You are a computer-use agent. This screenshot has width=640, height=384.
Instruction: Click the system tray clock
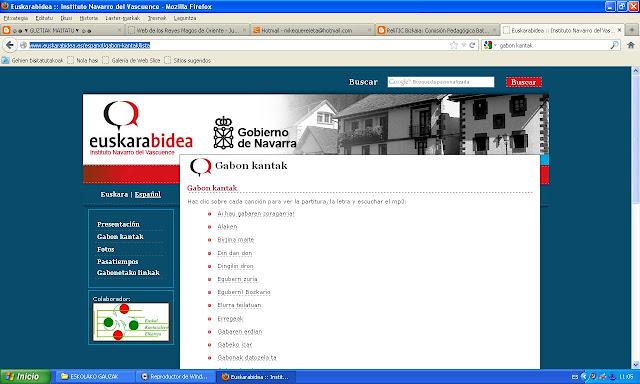[x=626, y=377]
